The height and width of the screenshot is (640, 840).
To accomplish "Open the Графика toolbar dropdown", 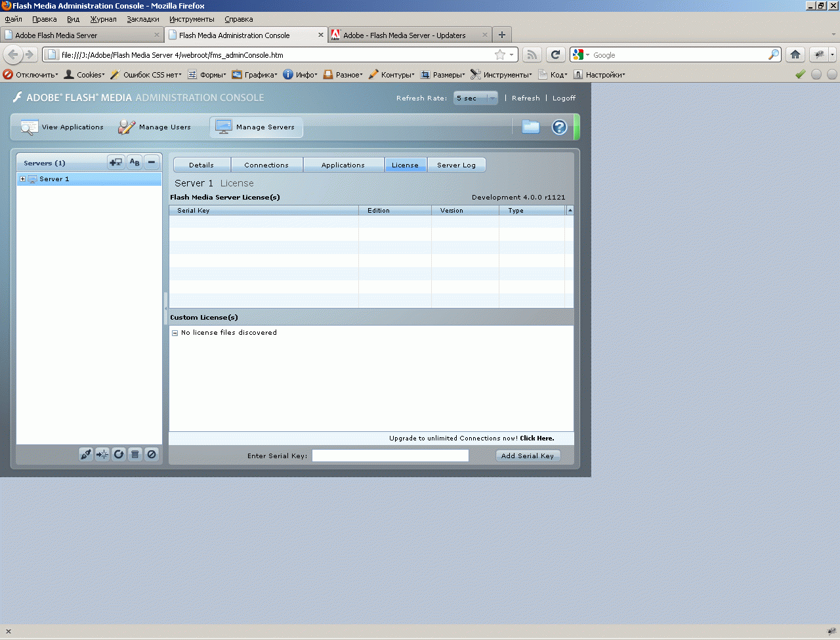I will (254, 74).
